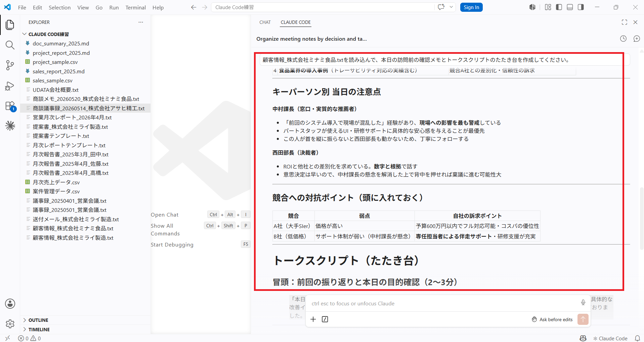644x342 pixels.
Task: Open Copilot icon in status bar
Action: 583,338
